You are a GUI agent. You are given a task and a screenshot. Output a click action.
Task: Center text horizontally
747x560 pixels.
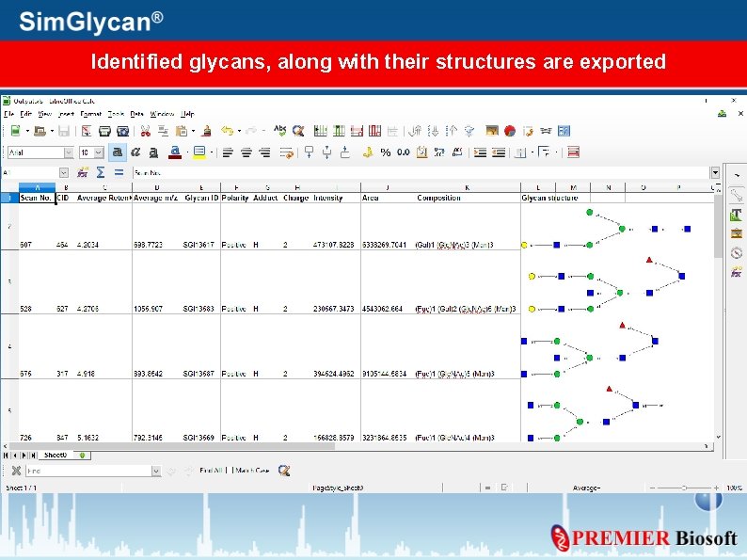[246, 152]
